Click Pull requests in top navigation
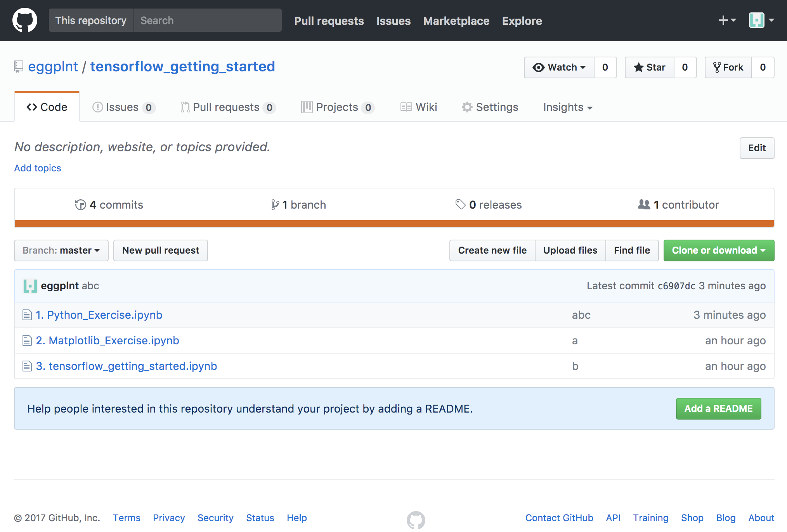Screen dimensions: 787x532 click(x=329, y=21)
